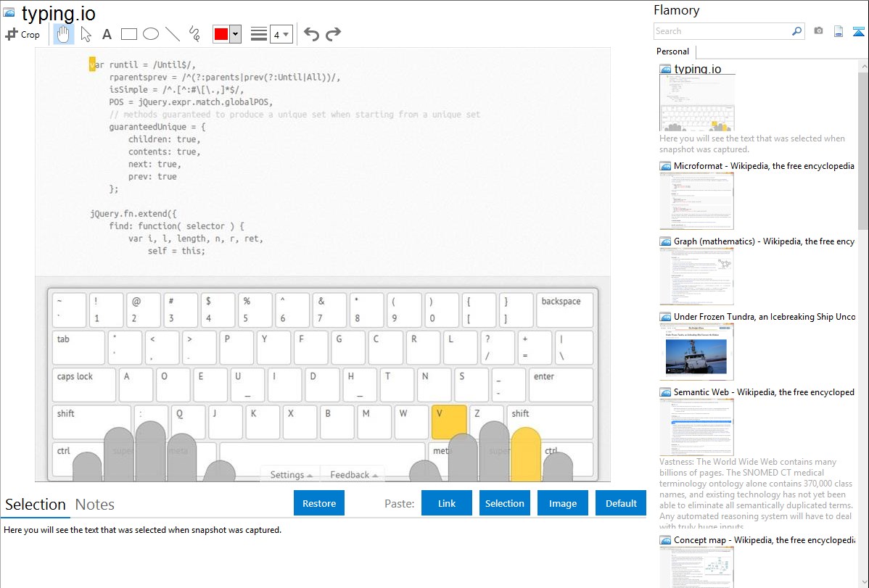The height and width of the screenshot is (588, 869).
Task: Select the freehand scribble tool
Action: 194,34
